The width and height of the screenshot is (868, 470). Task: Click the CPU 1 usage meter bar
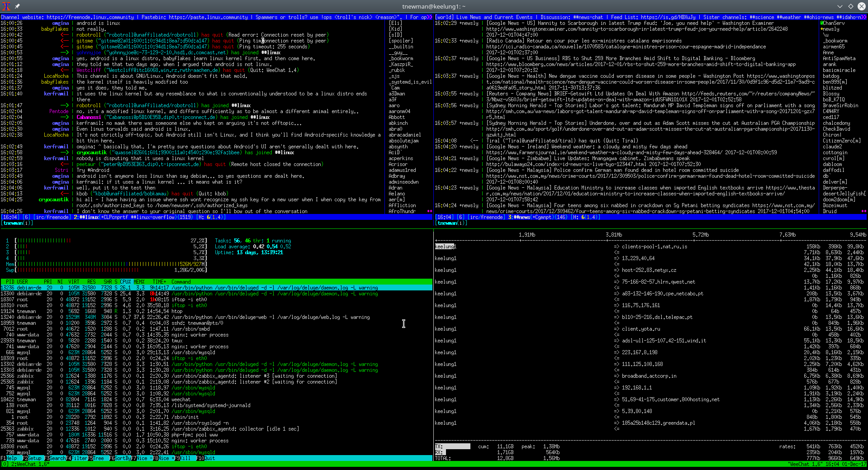(x=111, y=241)
